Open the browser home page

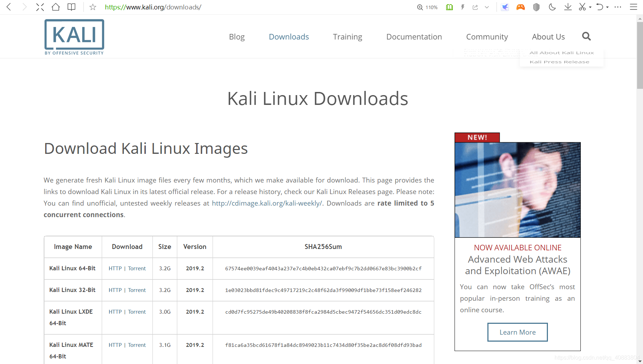click(56, 7)
